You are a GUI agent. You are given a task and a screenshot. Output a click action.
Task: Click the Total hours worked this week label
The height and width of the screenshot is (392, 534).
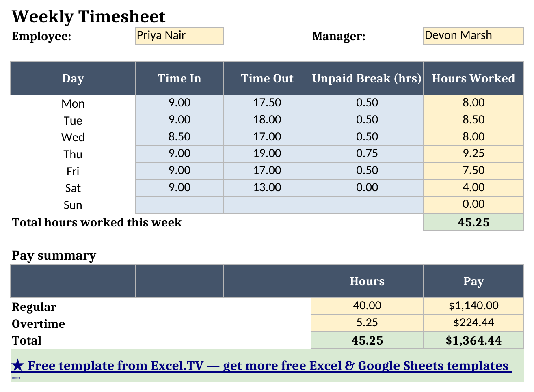97,222
